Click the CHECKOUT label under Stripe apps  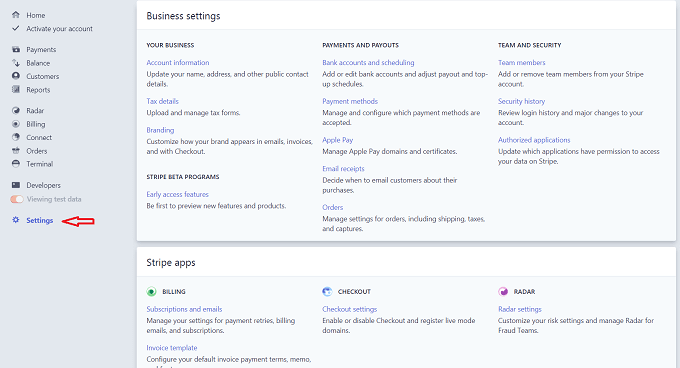354,292
